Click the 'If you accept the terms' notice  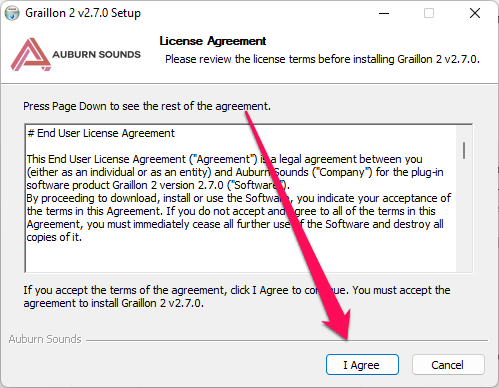click(237, 297)
